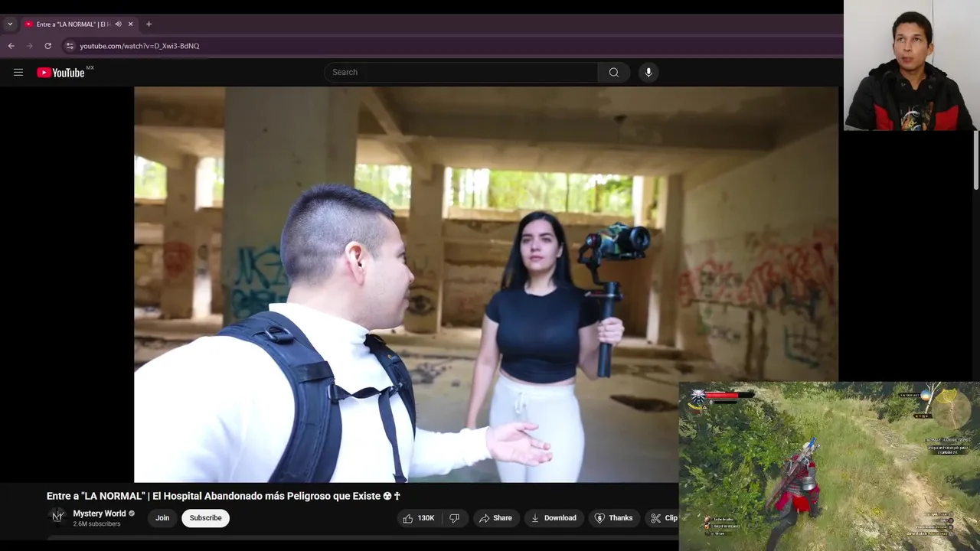Screen dimensions: 980x551
Task: Click the Share button
Action: click(495, 518)
